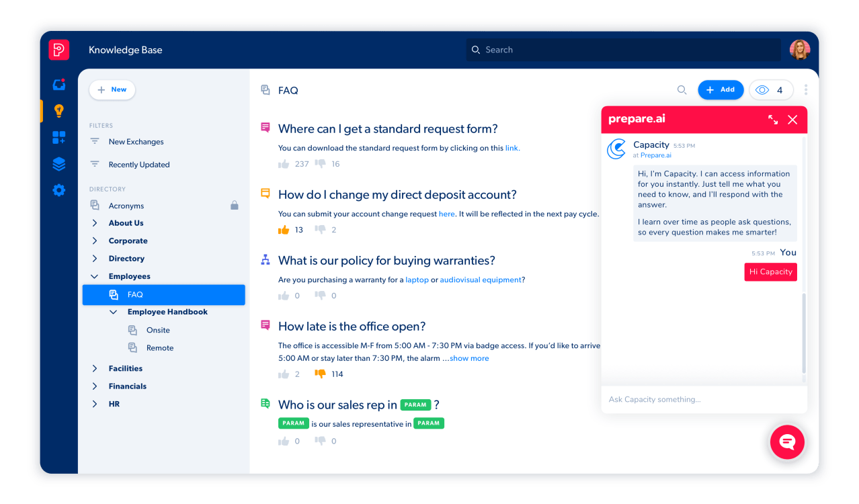Click the lock icon next to Acronyms
Viewport: 859px width, 504px height.
point(234,205)
